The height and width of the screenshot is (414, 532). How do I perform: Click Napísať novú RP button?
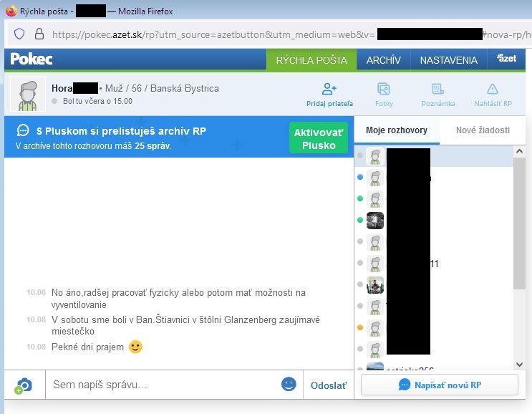click(x=440, y=385)
